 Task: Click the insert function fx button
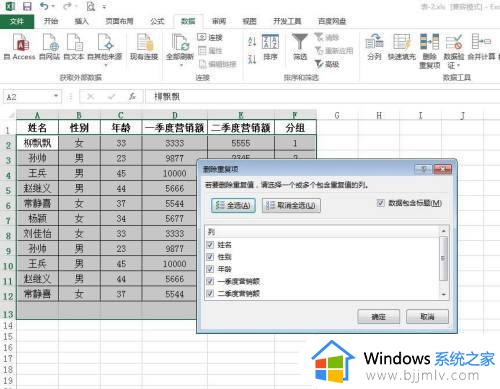(x=132, y=97)
